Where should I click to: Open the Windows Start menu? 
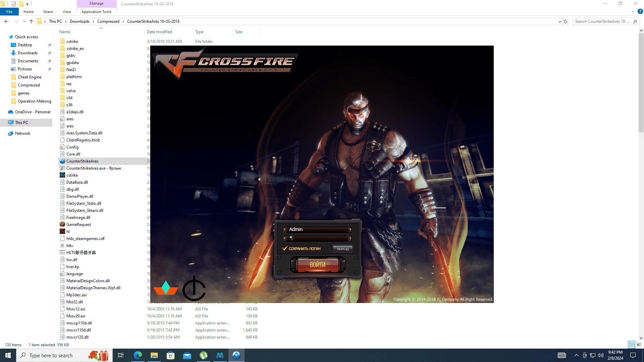[8, 355]
